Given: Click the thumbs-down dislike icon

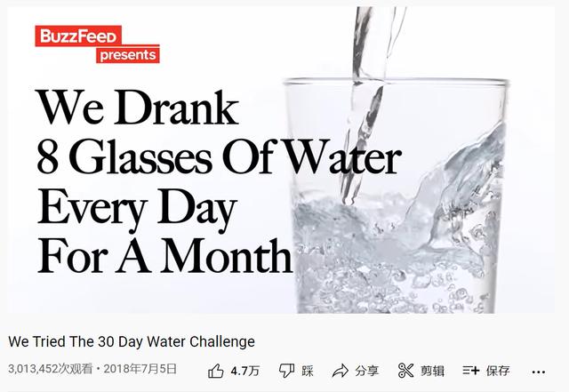Looking at the screenshot, I should pos(286,371).
